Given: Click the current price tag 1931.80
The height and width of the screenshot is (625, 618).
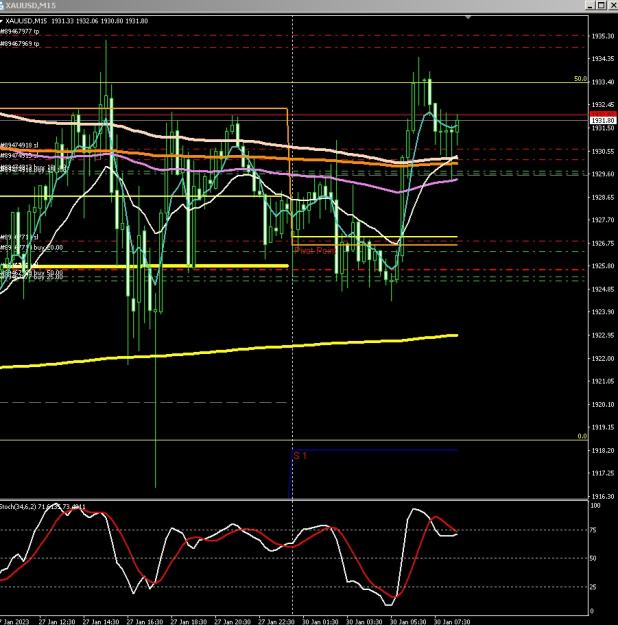Looking at the screenshot, I should click(603, 120).
